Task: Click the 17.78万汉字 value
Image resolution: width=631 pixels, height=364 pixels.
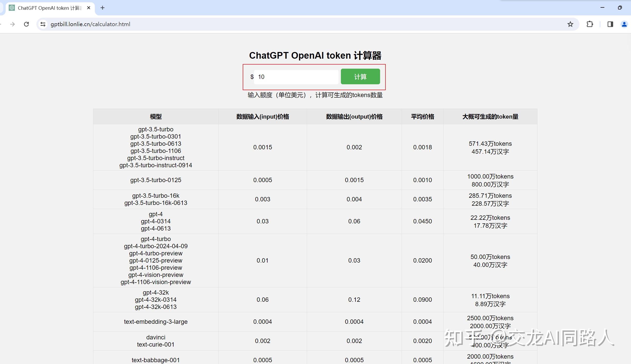Action: 490,226
